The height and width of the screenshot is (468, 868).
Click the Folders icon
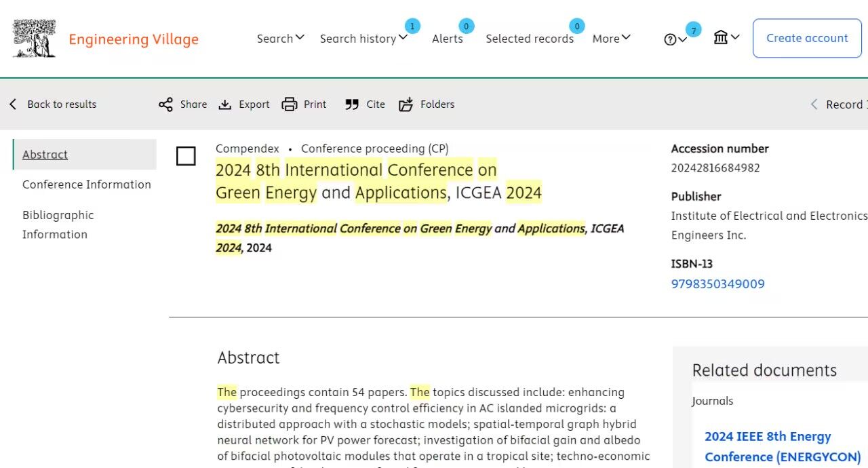coord(406,104)
